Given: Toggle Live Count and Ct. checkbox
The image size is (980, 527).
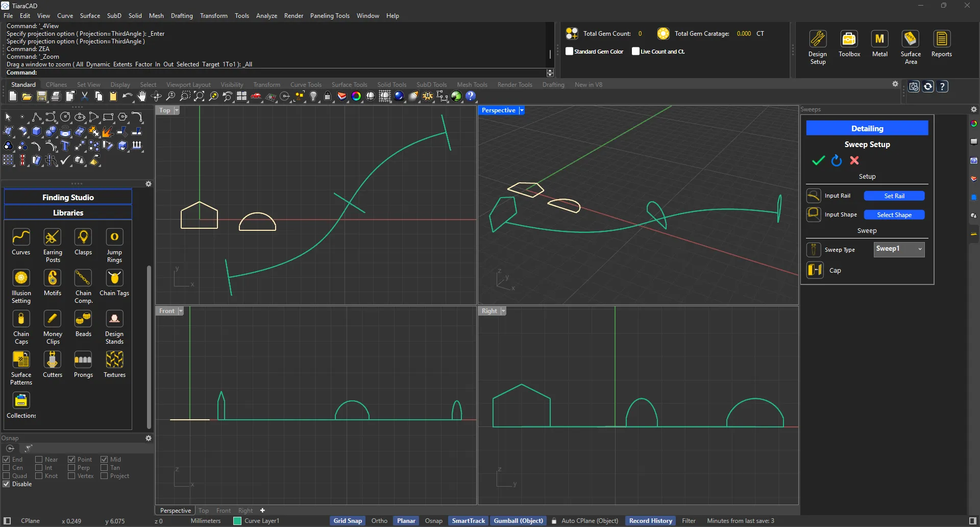Looking at the screenshot, I should coord(635,52).
